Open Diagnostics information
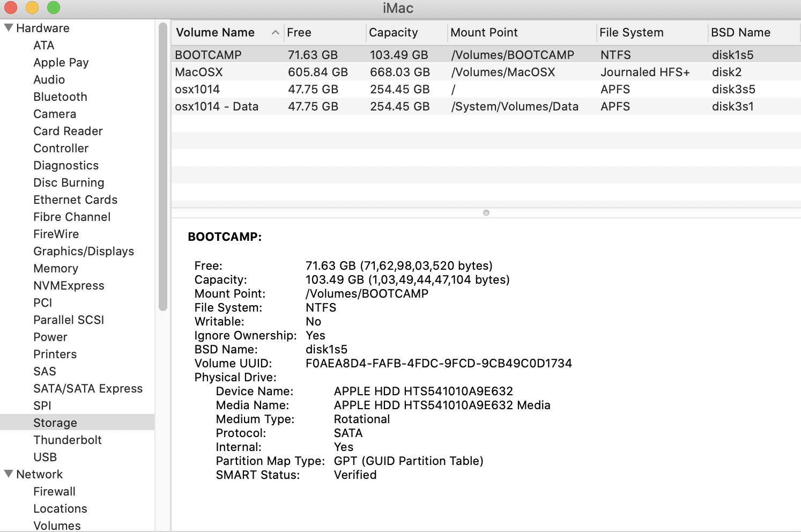 click(66, 165)
